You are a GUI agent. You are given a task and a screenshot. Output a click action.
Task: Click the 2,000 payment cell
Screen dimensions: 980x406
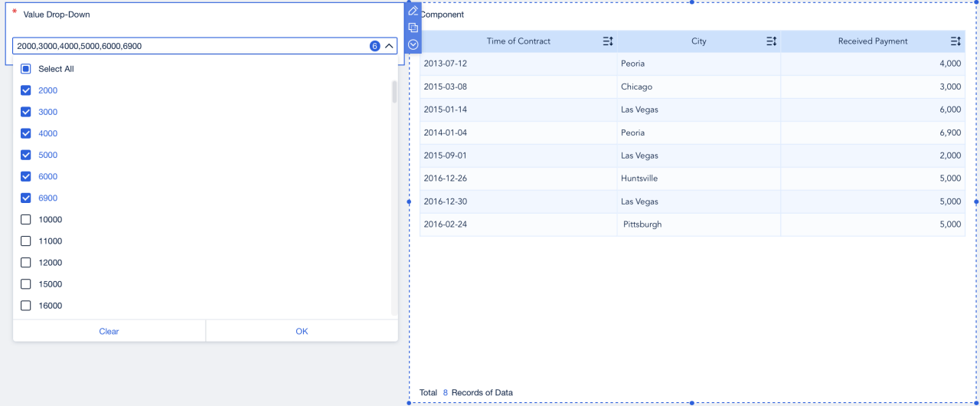tap(873, 156)
